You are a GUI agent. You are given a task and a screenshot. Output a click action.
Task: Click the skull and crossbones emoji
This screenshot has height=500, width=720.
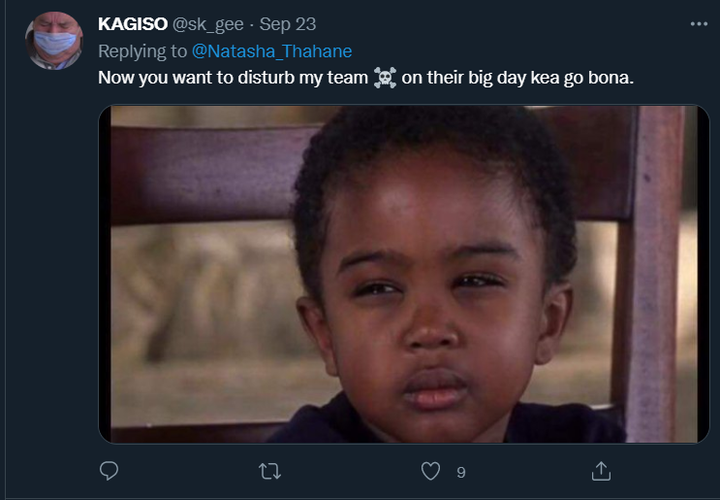click(385, 78)
